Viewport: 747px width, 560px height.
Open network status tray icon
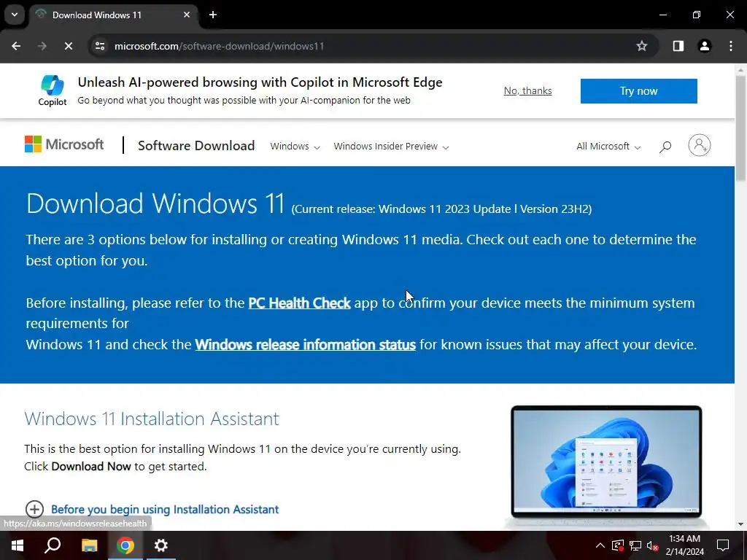point(635,545)
